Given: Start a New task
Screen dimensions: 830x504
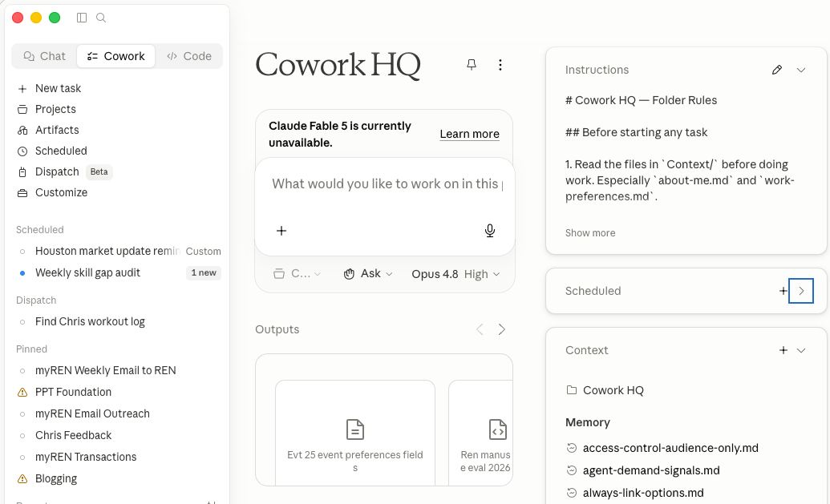Looking at the screenshot, I should point(59,88).
